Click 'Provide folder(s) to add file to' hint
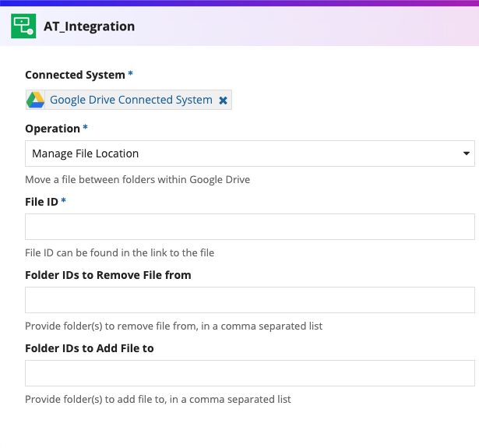479x448 pixels. tap(158, 400)
